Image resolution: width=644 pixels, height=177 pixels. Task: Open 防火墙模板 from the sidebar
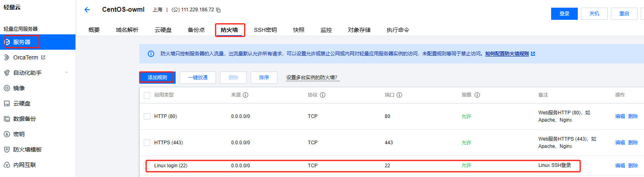27,150
